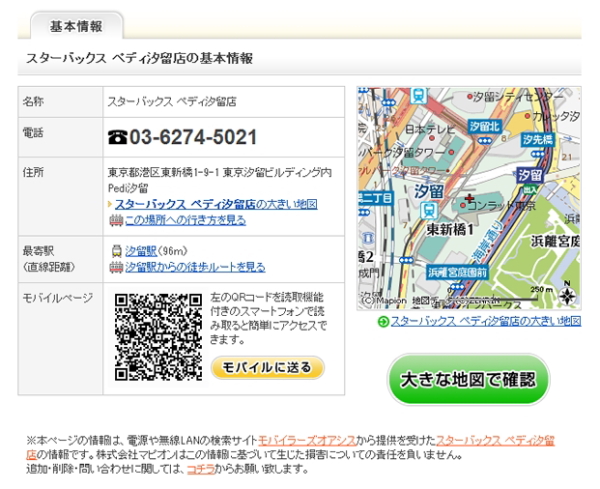Select the 基本情報 tab
The width and height of the screenshot is (600, 489).
click(x=75, y=26)
